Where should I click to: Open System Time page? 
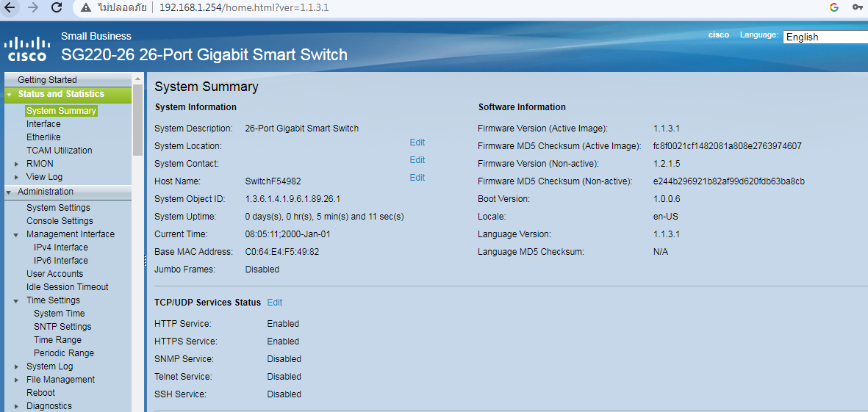pyautogui.click(x=60, y=314)
